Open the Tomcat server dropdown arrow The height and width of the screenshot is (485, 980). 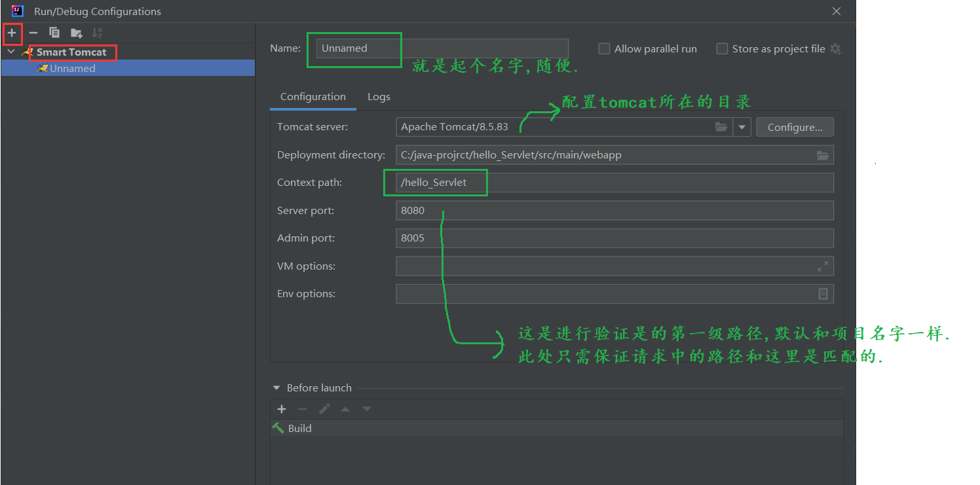tap(742, 127)
